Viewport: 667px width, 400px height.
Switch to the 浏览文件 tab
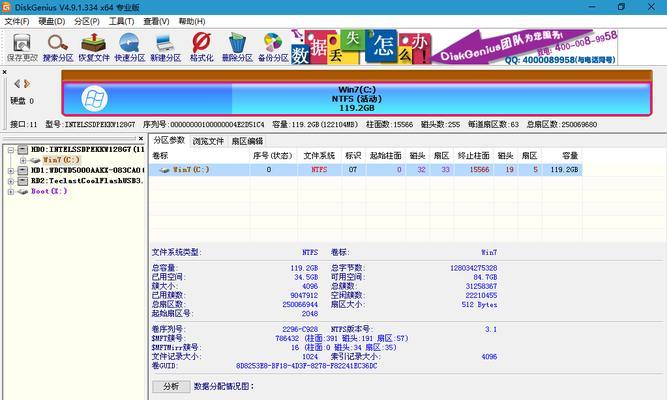(208, 141)
